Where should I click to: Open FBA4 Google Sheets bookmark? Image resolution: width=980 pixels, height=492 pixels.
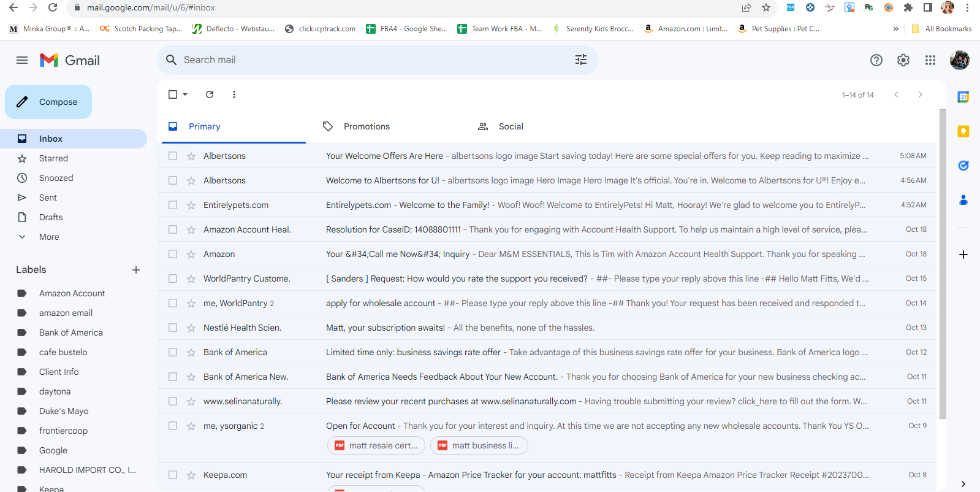tap(406, 29)
